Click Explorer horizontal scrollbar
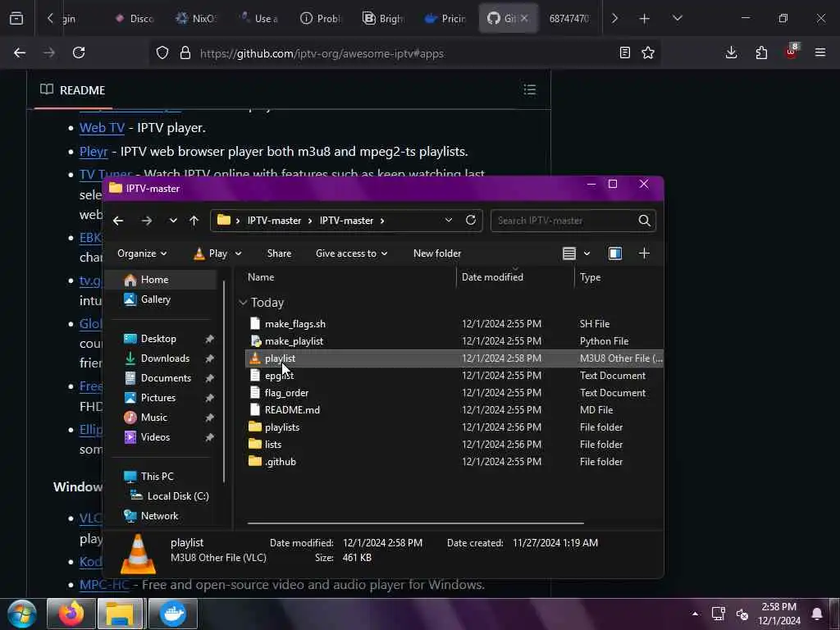Viewport: 840px width, 630px height. click(x=415, y=523)
